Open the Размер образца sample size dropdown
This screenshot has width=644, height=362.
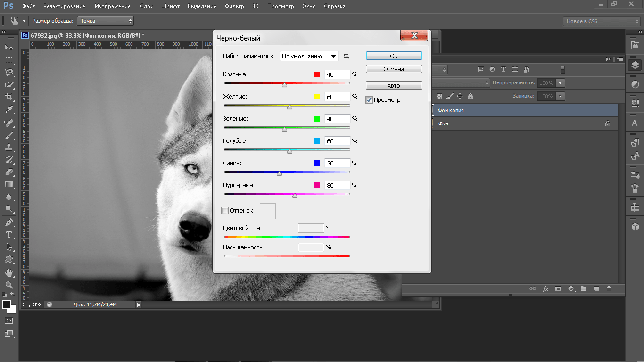tap(106, 21)
